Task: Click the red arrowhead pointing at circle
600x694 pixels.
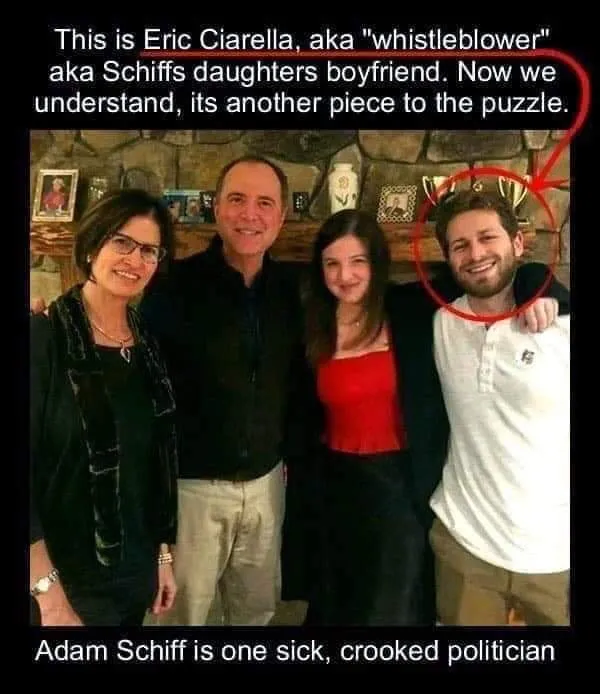Action: (549, 182)
